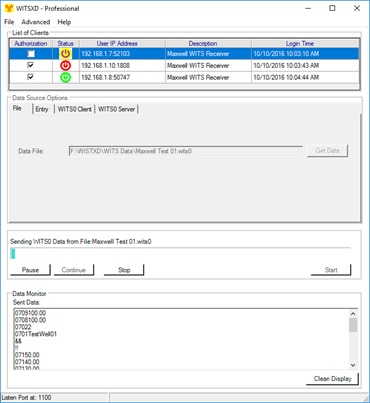Uncheck authorization for 192.168.1.10:1808
Viewport: 370px width, 403px height.
tap(30, 65)
